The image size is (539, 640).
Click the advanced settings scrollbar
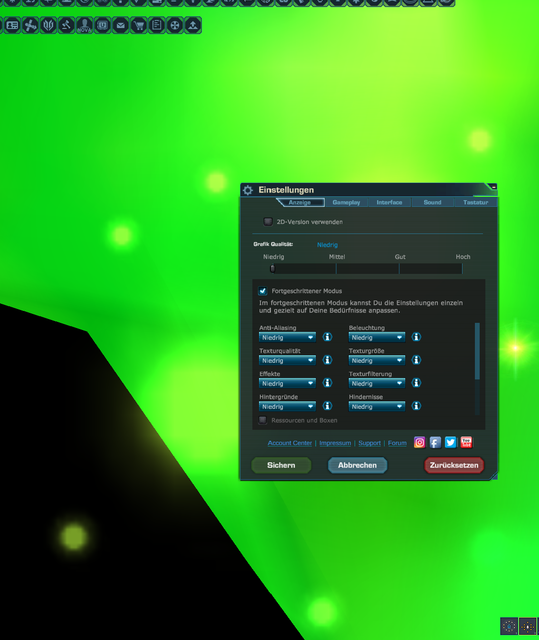tap(477, 351)
